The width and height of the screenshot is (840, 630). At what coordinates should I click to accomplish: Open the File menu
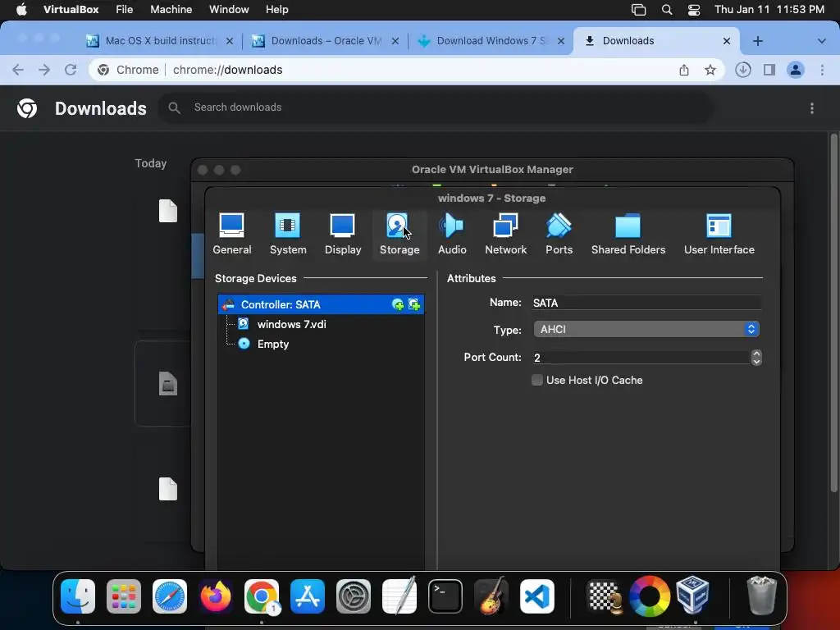(x=125, y=10)
